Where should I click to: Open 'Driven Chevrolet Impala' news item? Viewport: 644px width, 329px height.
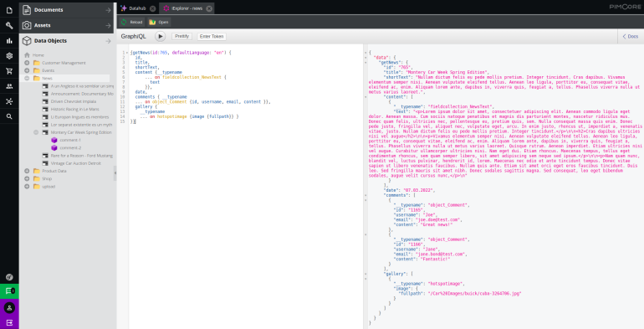click(74, 101)
